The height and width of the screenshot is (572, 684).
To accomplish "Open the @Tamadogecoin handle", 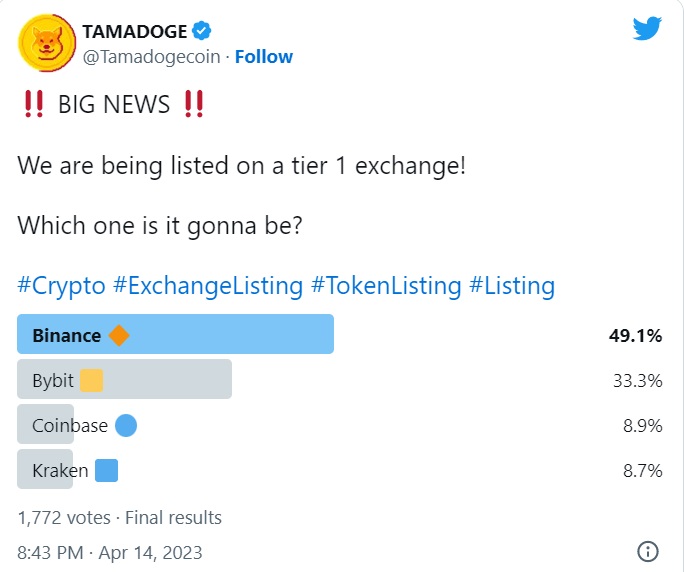I will [151, 57].
